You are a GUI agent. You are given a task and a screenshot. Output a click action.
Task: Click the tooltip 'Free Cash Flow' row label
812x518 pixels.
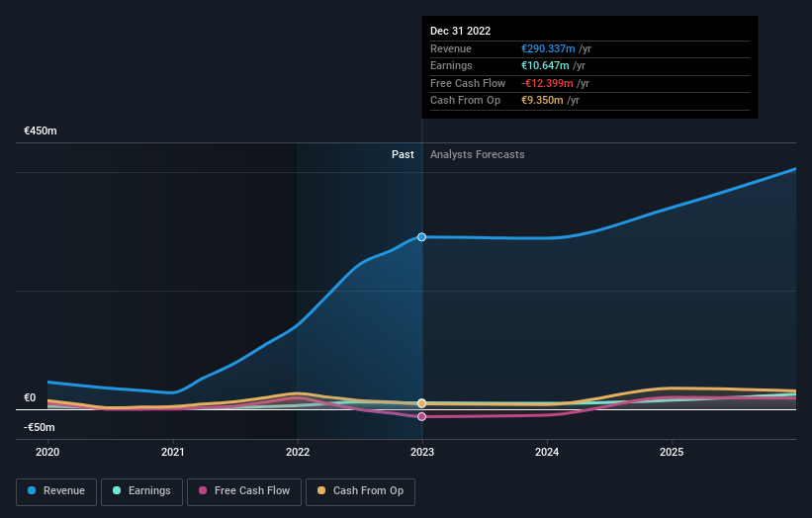coord(468,83)
